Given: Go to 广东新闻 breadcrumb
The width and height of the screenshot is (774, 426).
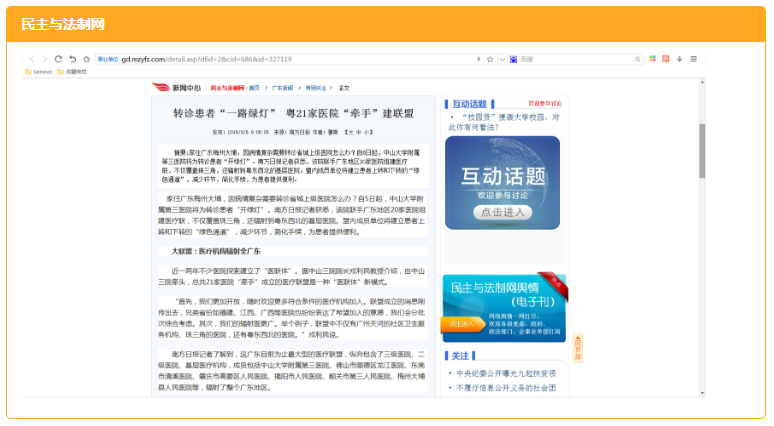Looking at the screenshot, I should pyautogui.click(x=282, y=88).
